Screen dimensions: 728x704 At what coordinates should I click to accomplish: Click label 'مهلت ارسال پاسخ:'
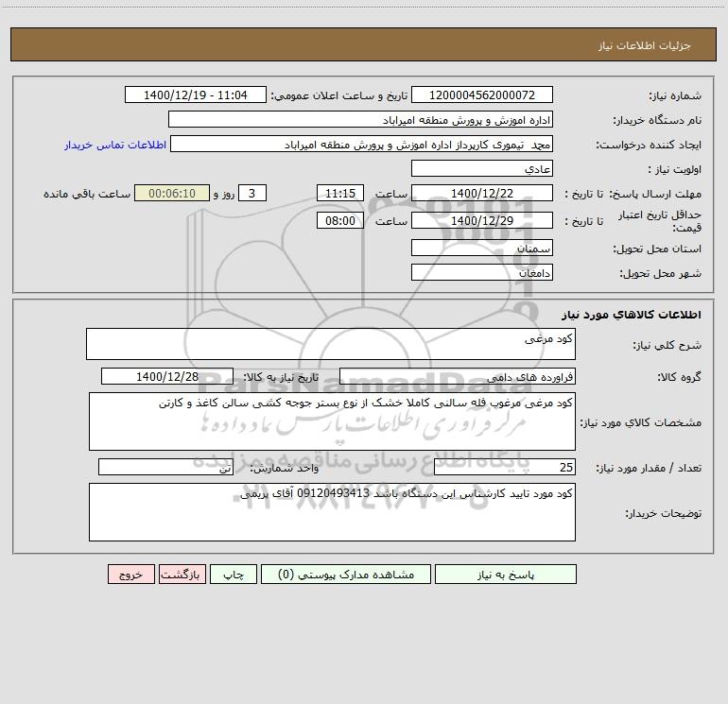[x=655, y=194]
